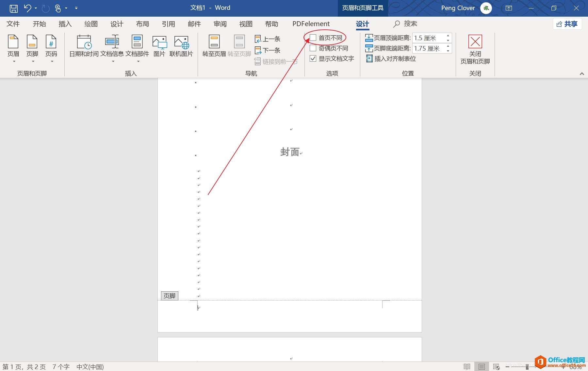Image resolution: width=588 pixels, height=371 pixels.
Task: Switch to Review (审阅) tab
Action: (220, 24)
